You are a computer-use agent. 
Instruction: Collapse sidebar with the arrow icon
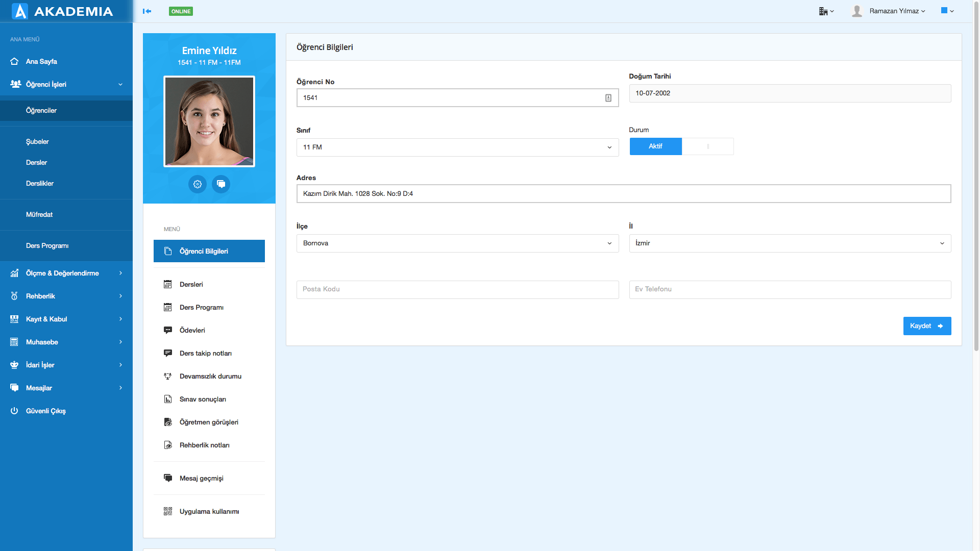coord(147,11)
